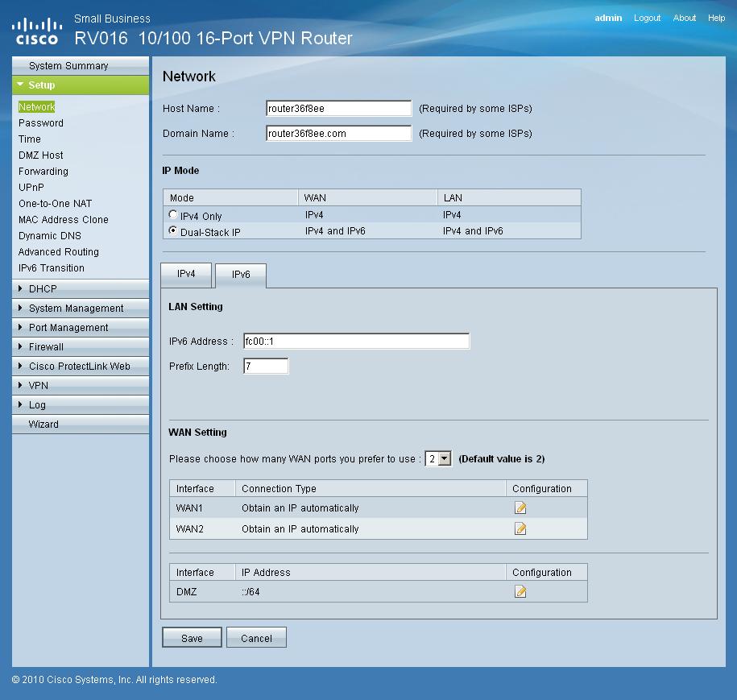The width and height of the screenshot is (737, 700).
Task: Expand the DHCP menu section
Action: click(81, 288)
